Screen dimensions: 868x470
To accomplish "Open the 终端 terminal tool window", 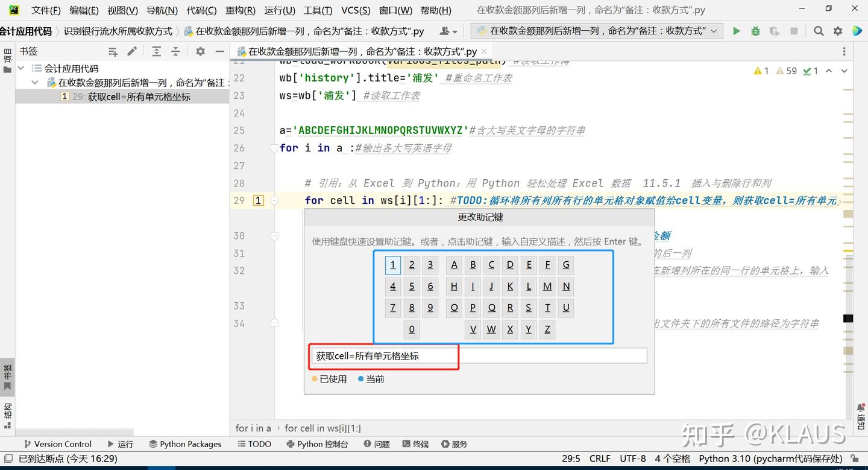I will click(x=415, y=444).
